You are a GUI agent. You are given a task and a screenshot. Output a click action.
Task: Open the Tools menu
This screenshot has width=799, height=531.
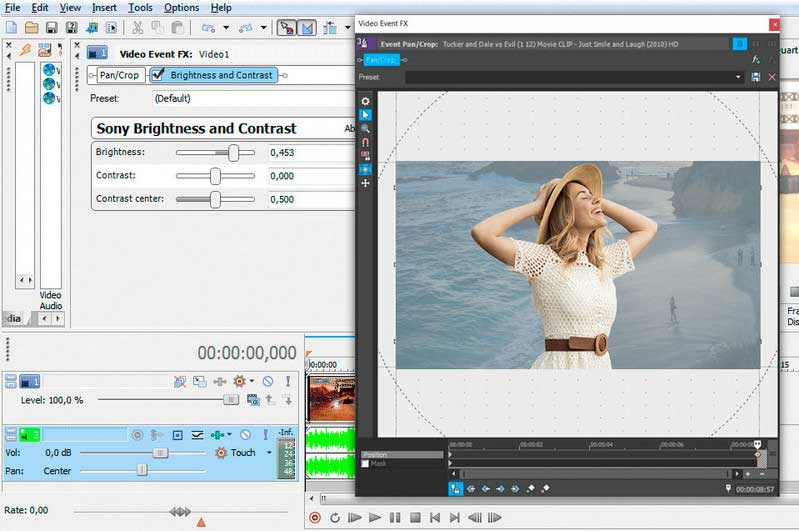tap(140, 8)
